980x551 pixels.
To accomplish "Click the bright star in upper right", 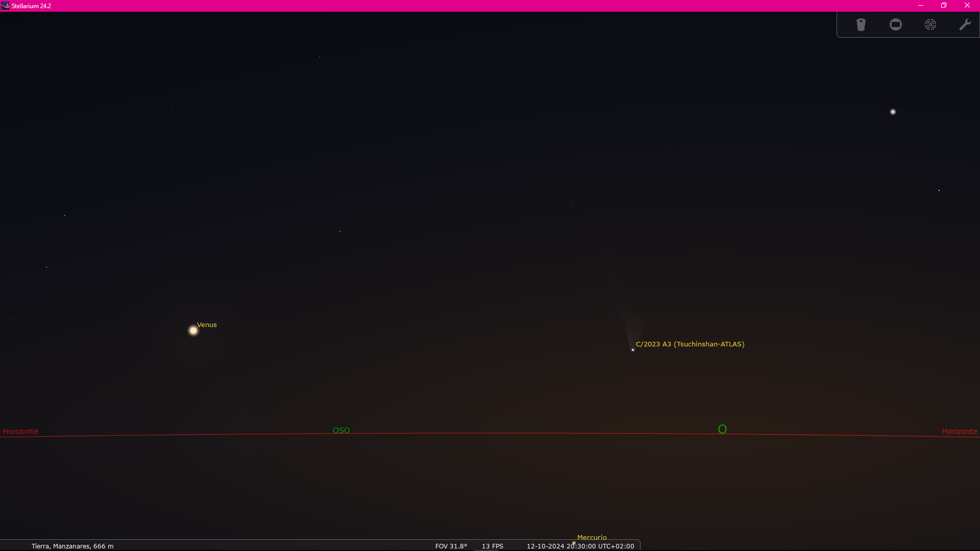I will (x=893, y=112).
